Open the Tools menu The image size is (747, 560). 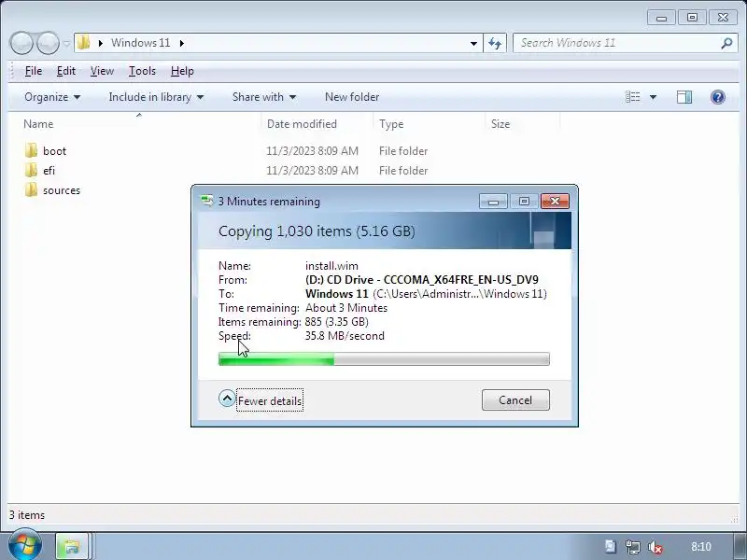(142, 71)
